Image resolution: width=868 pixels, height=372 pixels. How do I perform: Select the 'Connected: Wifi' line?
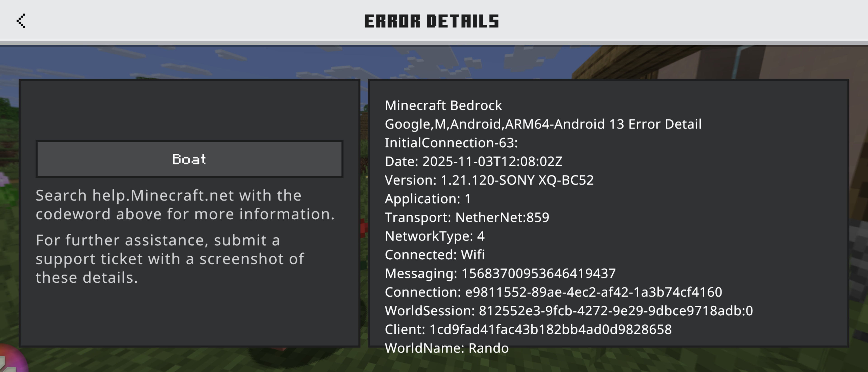[x=435, y=255]
